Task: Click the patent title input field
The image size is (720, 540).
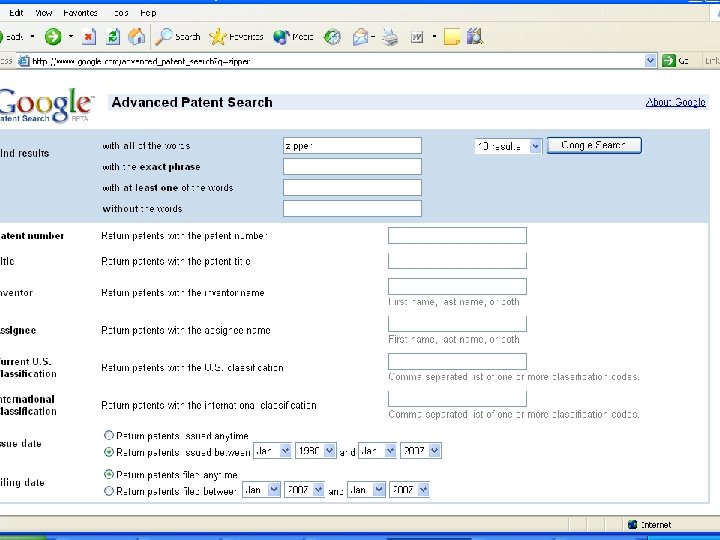Action: [457, 261]
